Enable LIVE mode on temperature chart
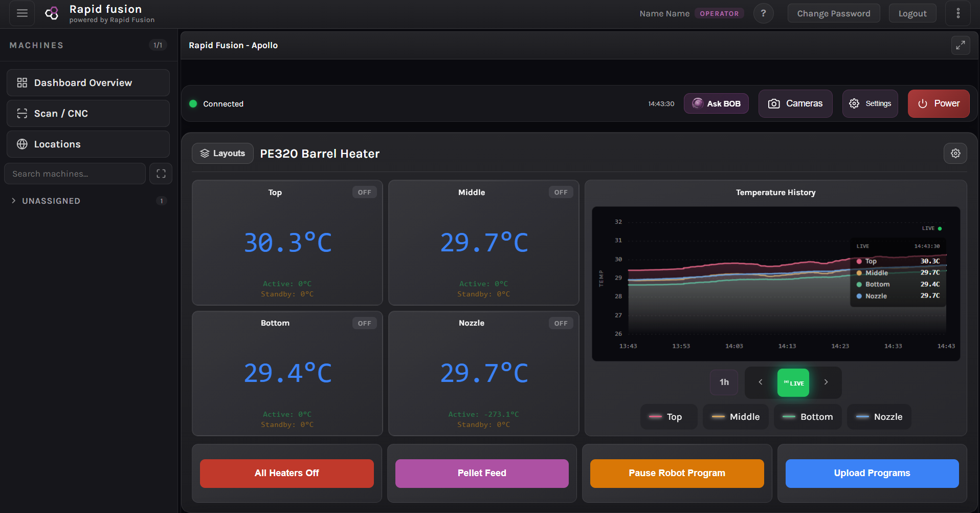 793,383
